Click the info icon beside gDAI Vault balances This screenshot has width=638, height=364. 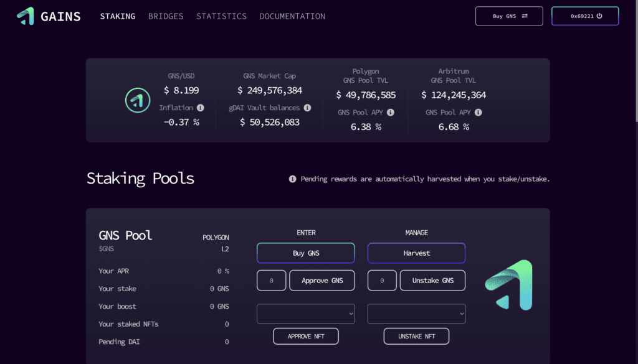[x=308, y=108]
